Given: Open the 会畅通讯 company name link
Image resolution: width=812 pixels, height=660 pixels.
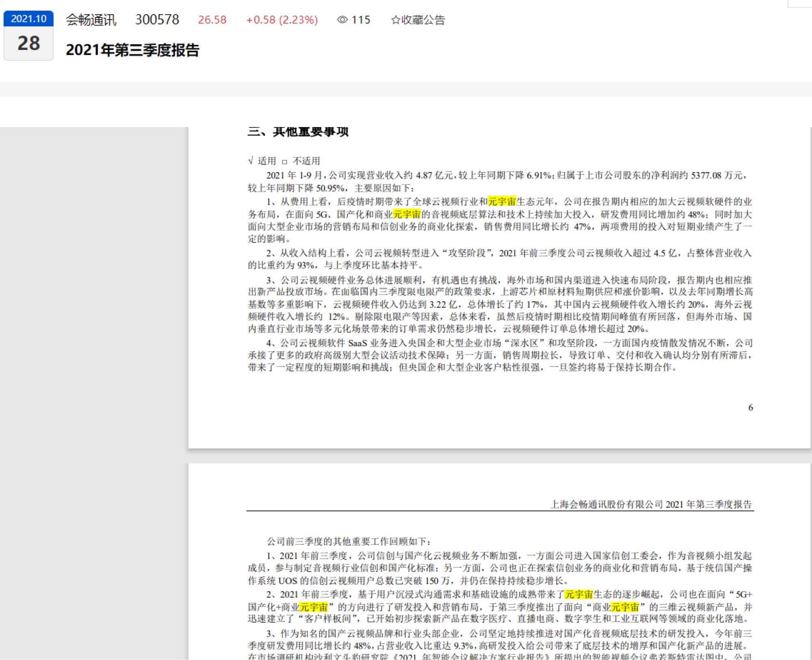Looking at the screenshot, I should point(91,19).
